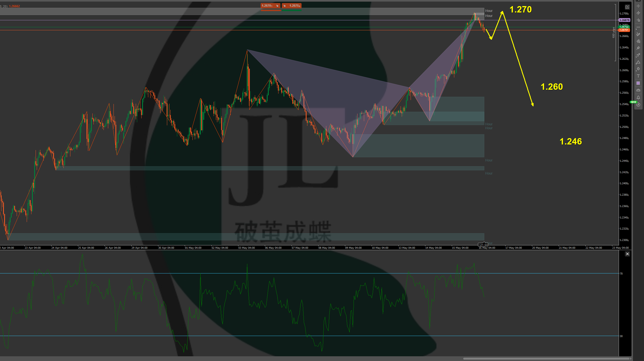Screen dimensions: 644x361
Task: Take a chart snapshot with camera
Action: click(x=638, y=90)
